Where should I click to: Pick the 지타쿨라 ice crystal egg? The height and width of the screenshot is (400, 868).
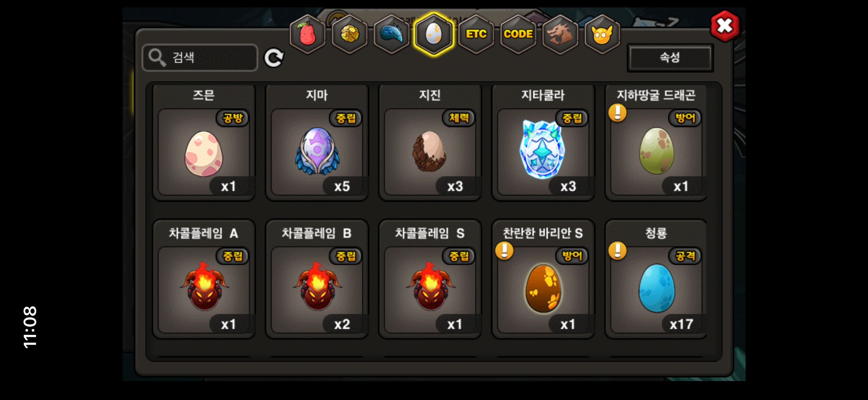543,143
